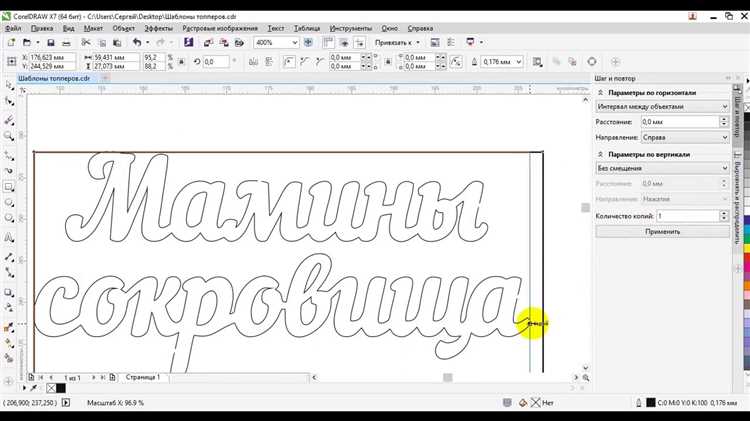Create a new document via toolbar icon
This screenshot has height=421, width=750.
coord(11,43)
